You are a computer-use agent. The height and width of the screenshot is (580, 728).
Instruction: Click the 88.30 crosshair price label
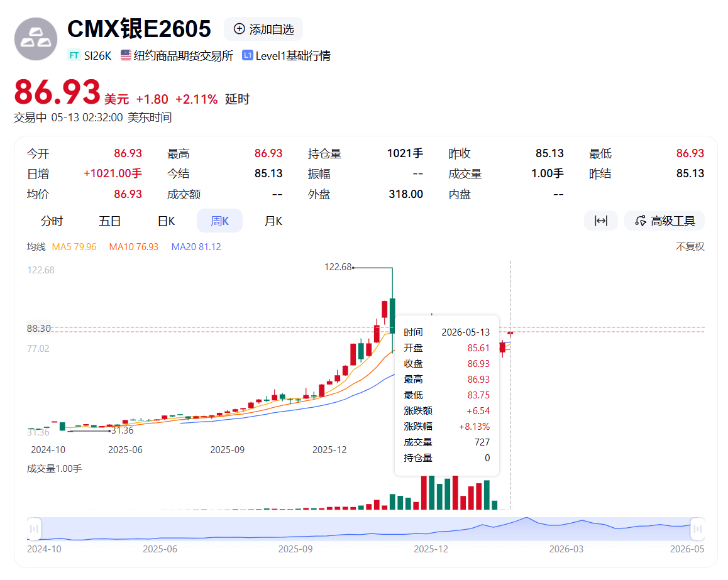point(38,329)
